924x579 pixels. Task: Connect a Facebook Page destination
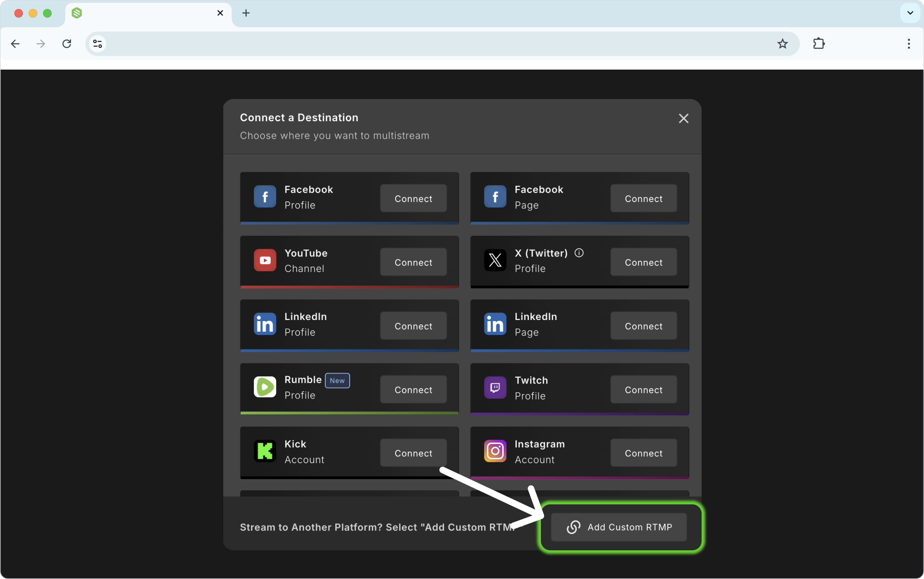coord(643,198)
